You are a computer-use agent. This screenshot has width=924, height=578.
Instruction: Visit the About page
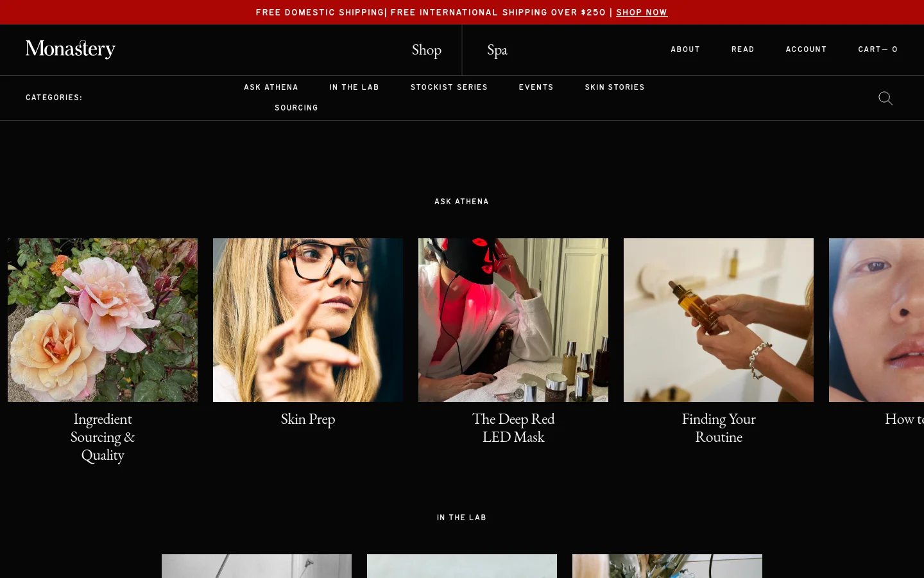point(685,49)
